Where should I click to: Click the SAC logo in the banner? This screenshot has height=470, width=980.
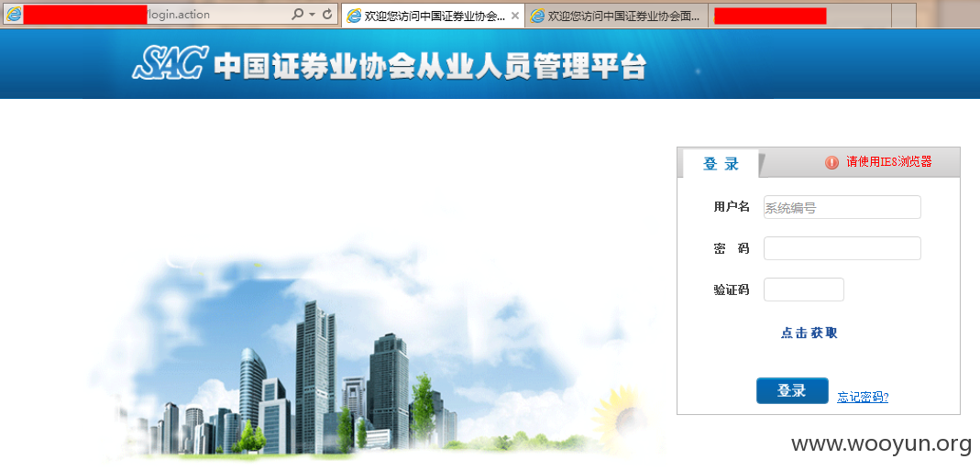pos(170,62)
